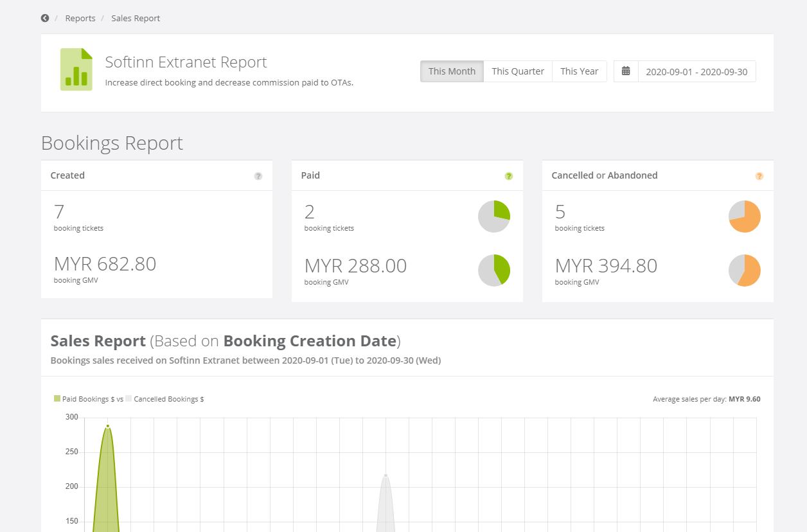
Task: Click the MYR 682.80 created GMV value
Action: click(x=105, y=264)
